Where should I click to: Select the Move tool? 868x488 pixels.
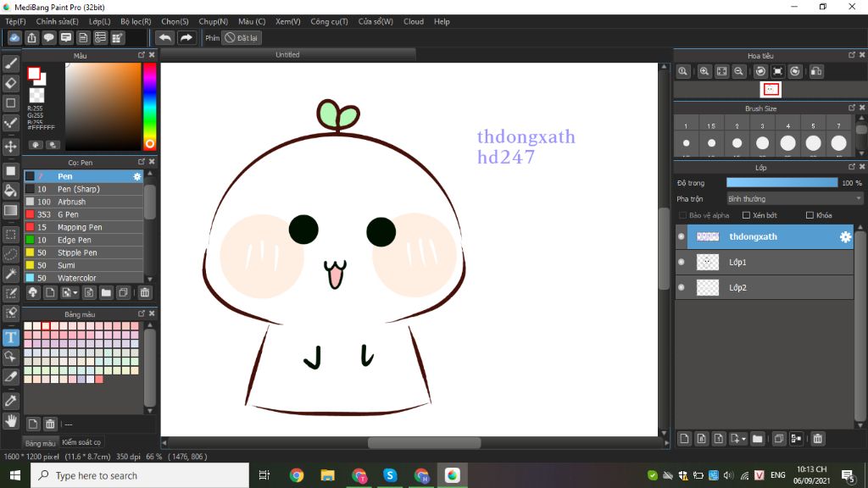coord(10,147)
